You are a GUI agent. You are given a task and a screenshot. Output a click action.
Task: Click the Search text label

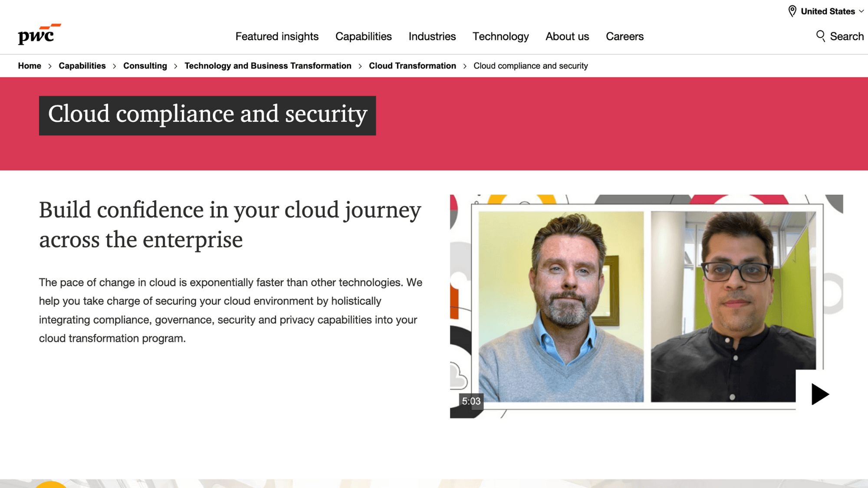pos(847,36)
